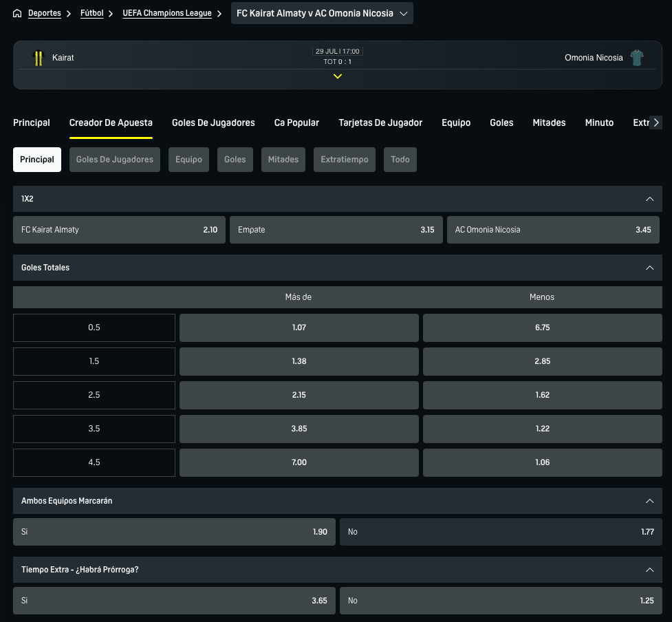Select the Creador De Apuesta tab

point(111,122)
